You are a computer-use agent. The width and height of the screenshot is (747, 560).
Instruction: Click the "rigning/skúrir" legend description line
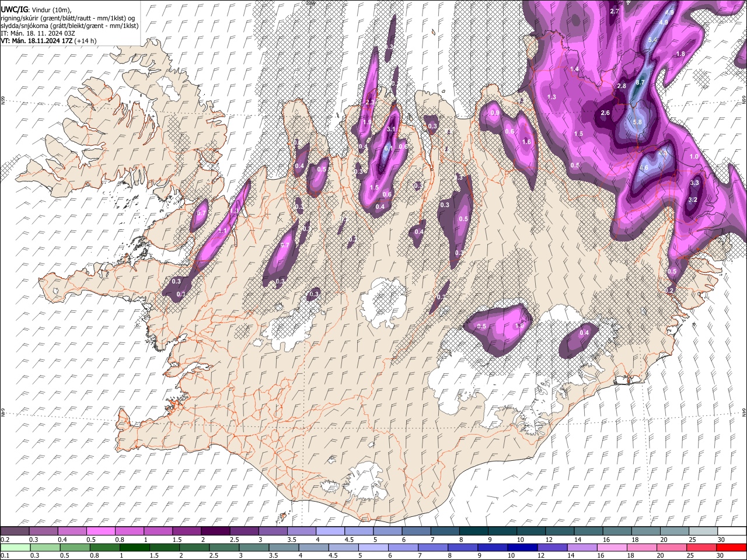68,17
